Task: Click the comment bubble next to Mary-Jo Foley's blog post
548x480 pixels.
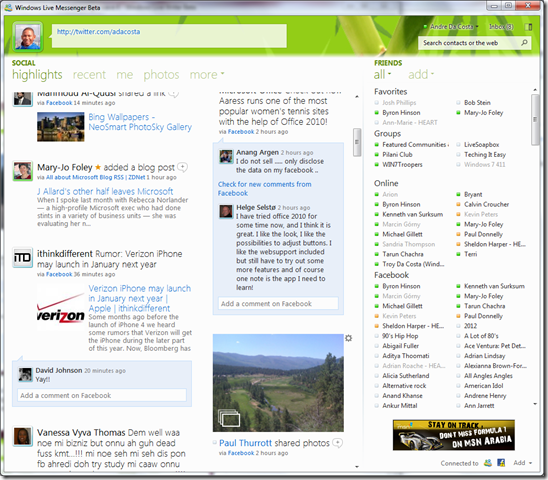Action: [182, 167]
